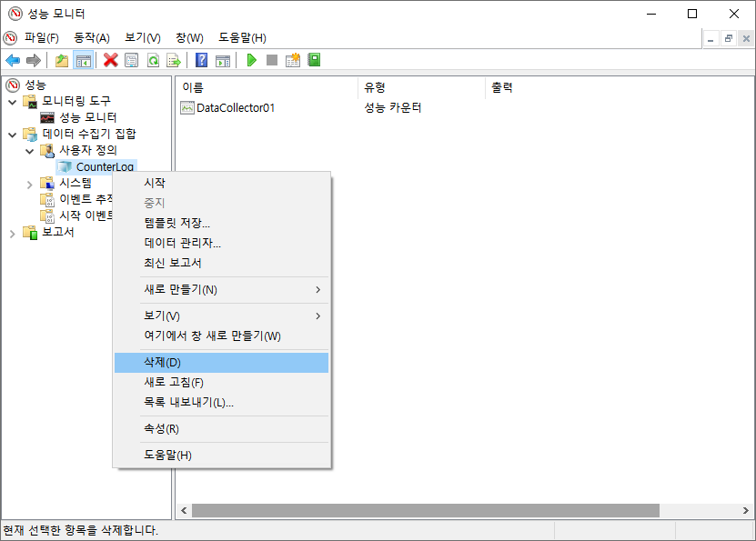Collapse the 사용자 정의 tree node
756x541 pixels.
(29, 151)
